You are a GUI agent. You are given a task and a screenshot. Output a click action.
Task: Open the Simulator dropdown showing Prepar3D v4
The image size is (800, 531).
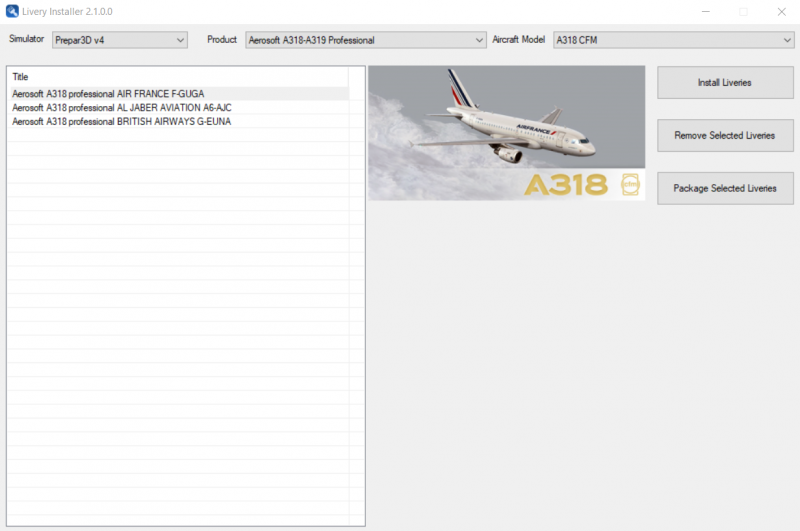click(x=119, y=40)
